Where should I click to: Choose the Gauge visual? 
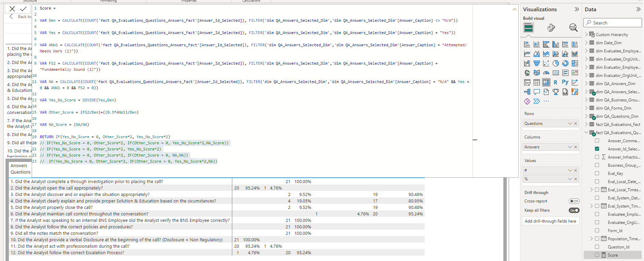546,73
